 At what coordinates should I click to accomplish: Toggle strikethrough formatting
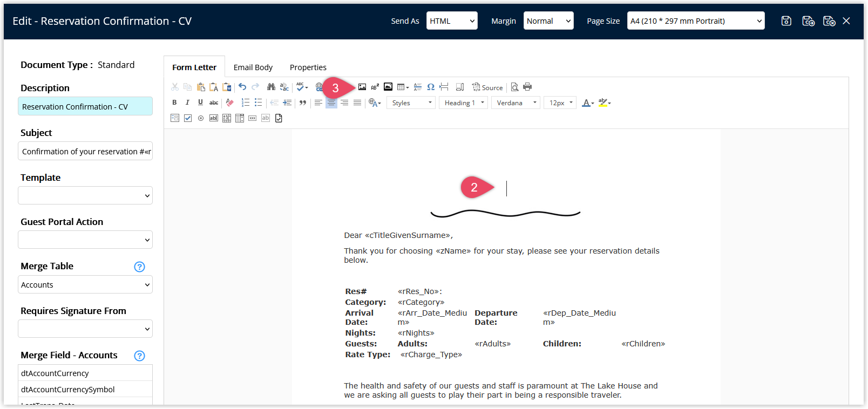[x=214, y=103]
